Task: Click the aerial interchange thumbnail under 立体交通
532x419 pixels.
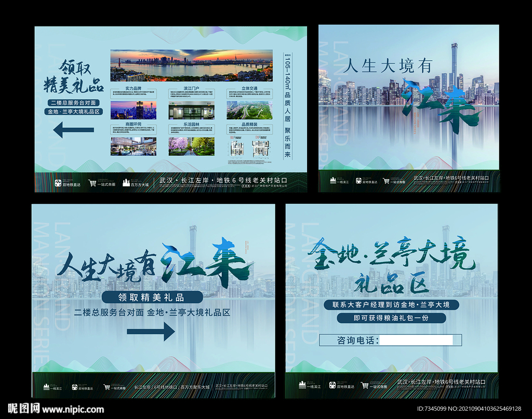Action: pyautogui.click(x=249, y=110)
